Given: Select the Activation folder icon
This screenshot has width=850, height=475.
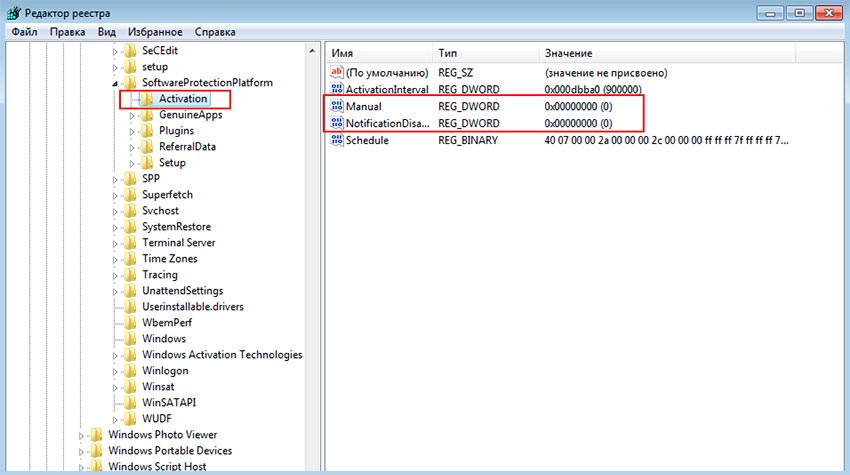Looking at the screenshot, I should [x=147, y=99].
